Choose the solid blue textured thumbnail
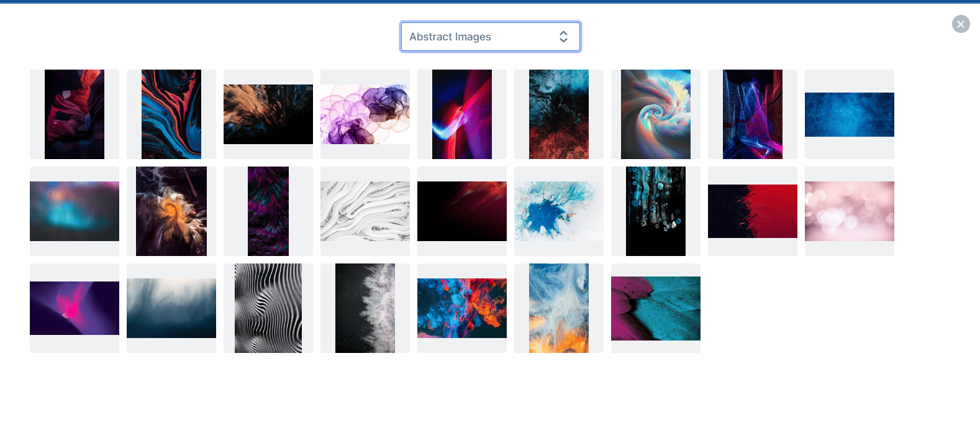Viewport: 980px width, 430px height. click(850, 114)
